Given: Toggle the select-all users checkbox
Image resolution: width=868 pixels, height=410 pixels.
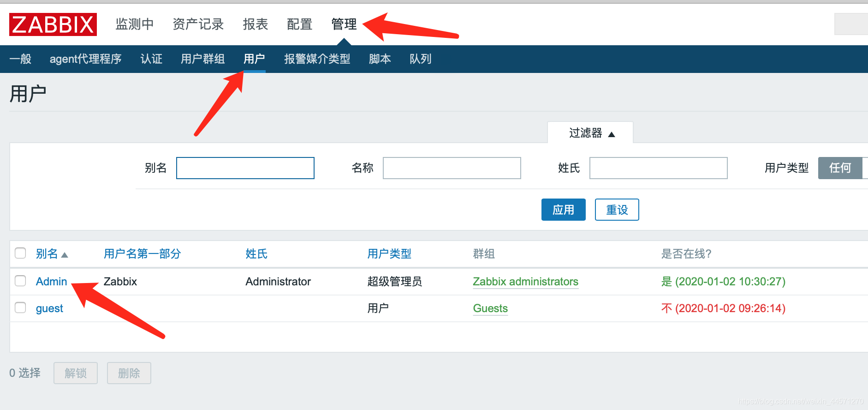Looking at the screenshot, I should point(20,253).
